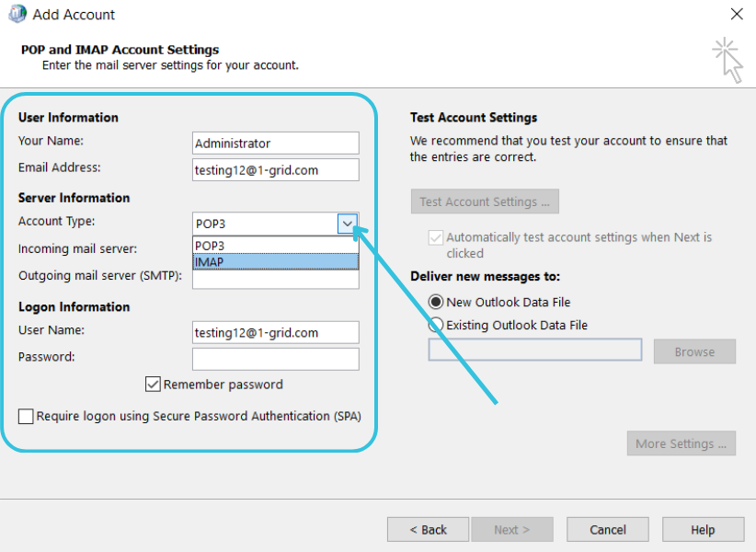Click the Email Address input field
The image size is (756, 552).
(x=275, y=170)
